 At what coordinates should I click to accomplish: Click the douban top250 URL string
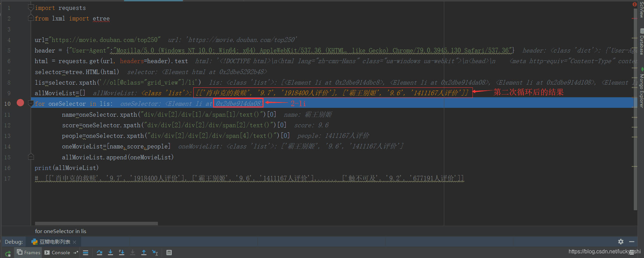pyautogui.click(x=105, y=40)
